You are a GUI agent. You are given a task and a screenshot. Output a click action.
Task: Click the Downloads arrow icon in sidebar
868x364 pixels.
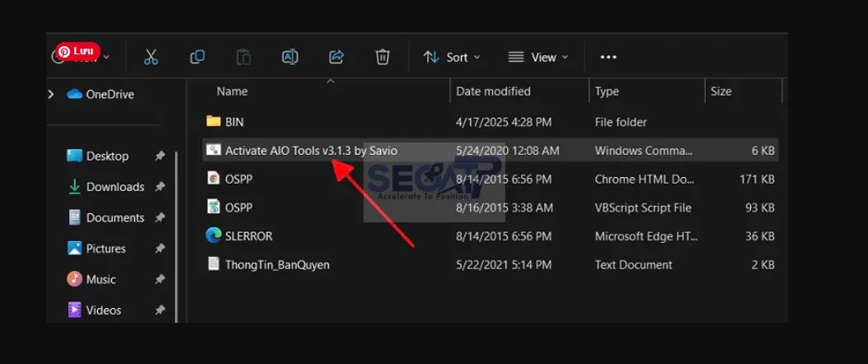click(74, 187)
